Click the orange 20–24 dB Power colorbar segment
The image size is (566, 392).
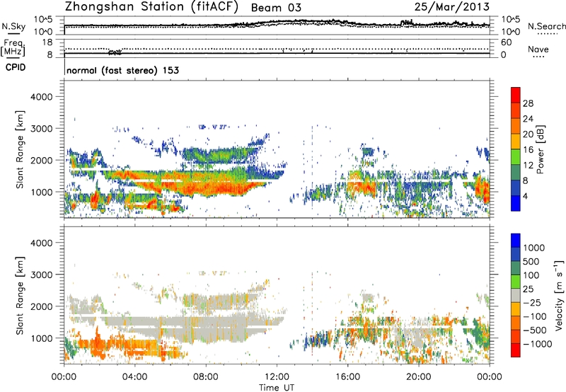point(516,126)
